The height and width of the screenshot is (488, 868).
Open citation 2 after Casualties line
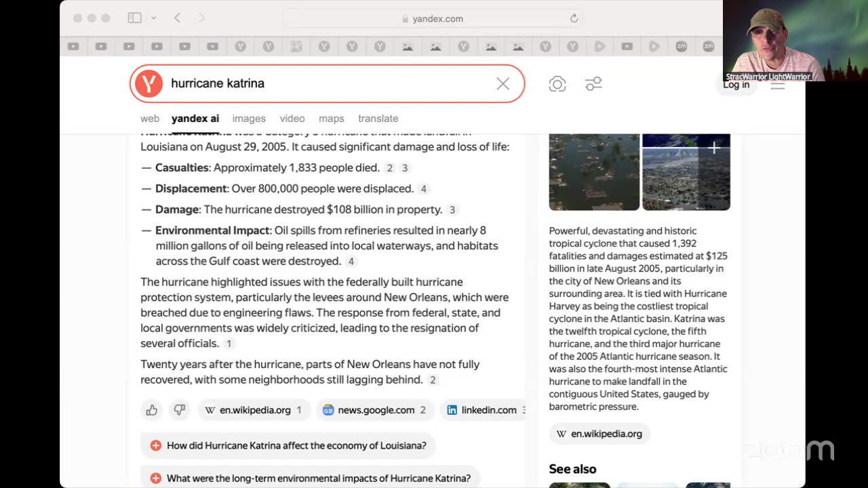(389, 168)
